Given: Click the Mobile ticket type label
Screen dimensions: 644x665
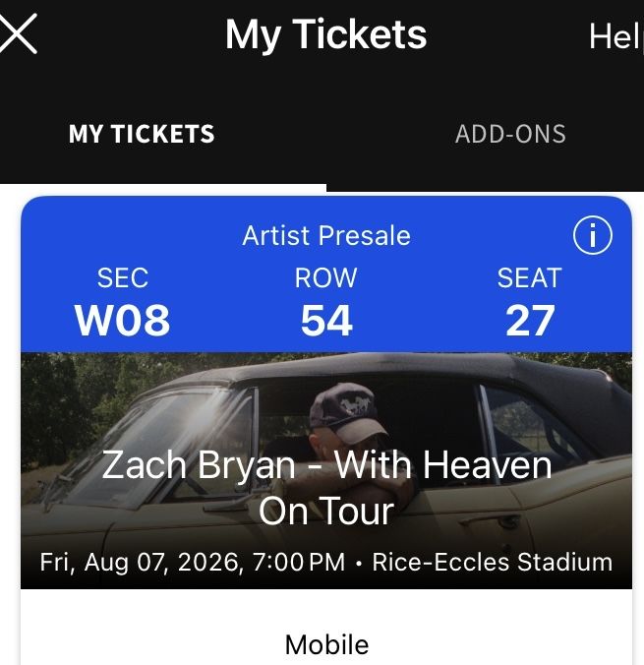Looking at the screenshot, I should pyautogui.click(x=326, y=645).
